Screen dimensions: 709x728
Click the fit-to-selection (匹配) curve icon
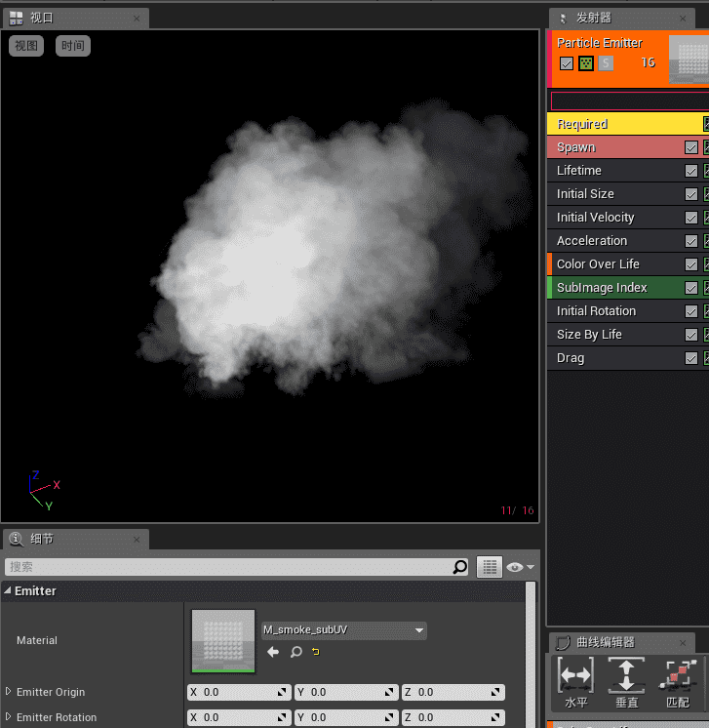pos(677,675)
